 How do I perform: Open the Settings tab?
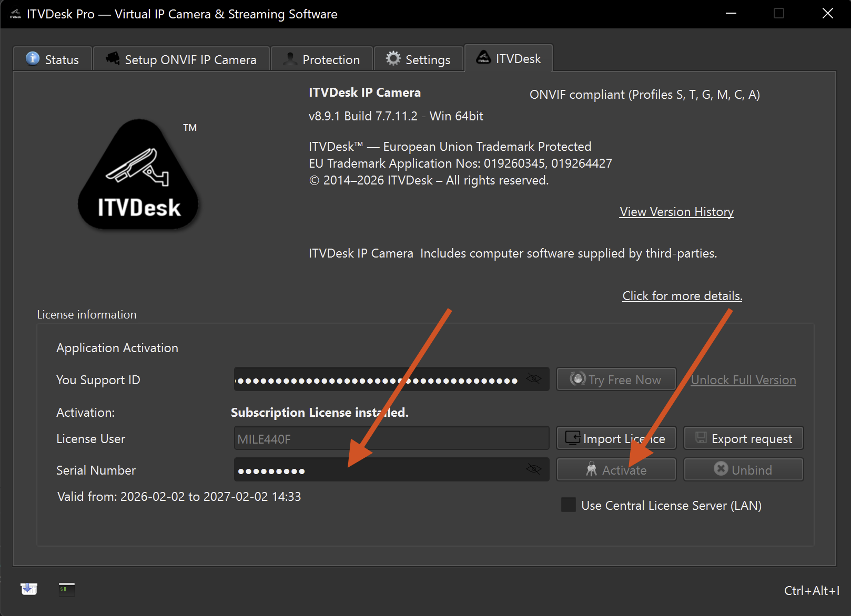point(418,59)
